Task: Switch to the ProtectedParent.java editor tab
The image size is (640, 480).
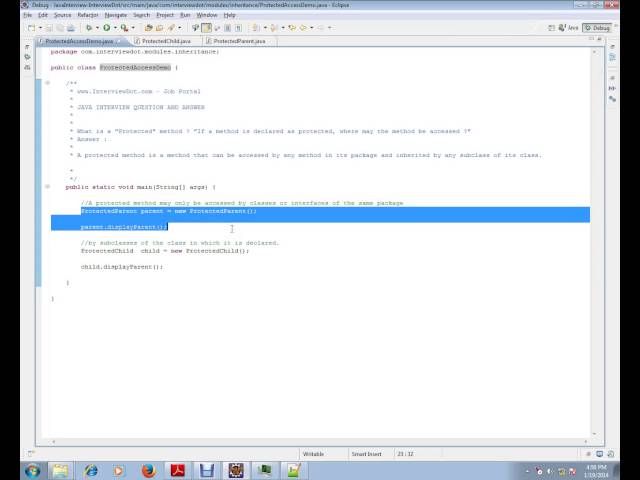Action: tap(239, 41)
